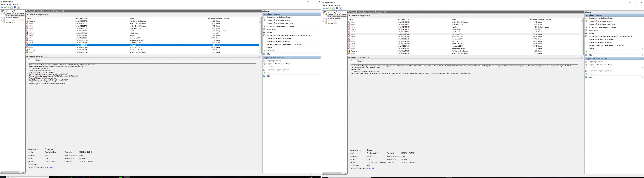
Task: Open the Datei menu in right window
Action: click(325, 5)
